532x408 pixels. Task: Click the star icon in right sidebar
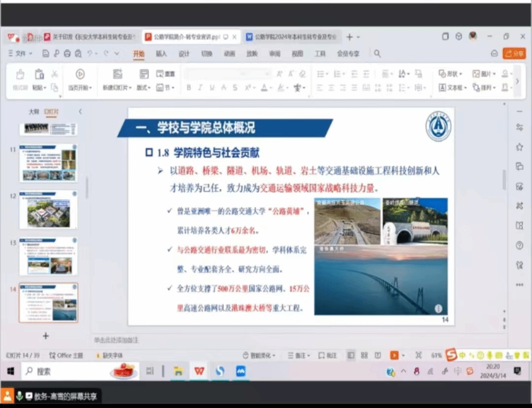pos(519,147)
